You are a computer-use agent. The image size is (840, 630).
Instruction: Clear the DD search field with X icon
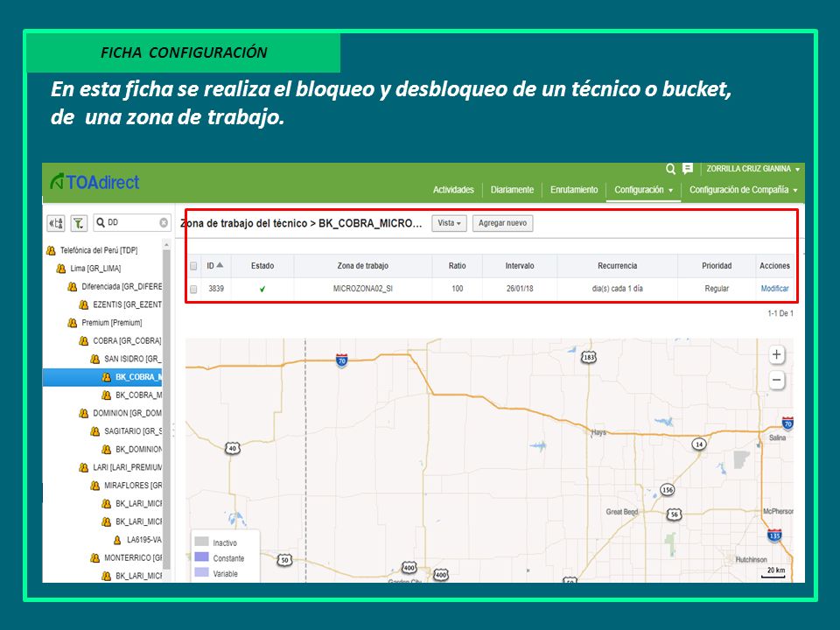(164, 222)
